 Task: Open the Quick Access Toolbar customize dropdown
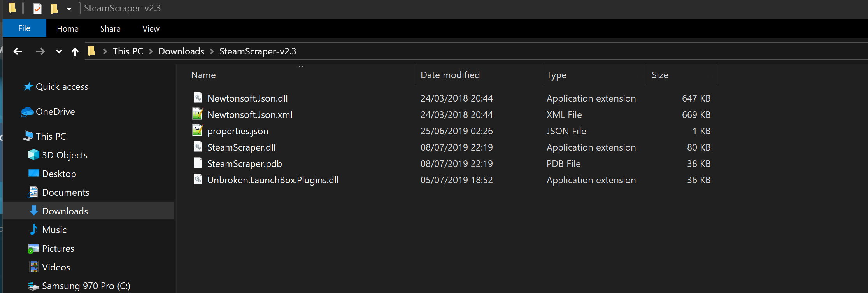[69, 8]
